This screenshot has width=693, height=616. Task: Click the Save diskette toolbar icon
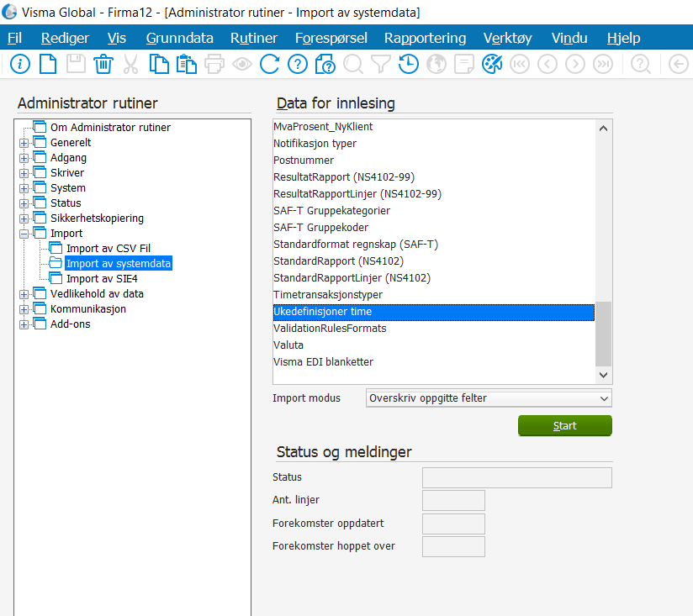[x=76, y=64]
